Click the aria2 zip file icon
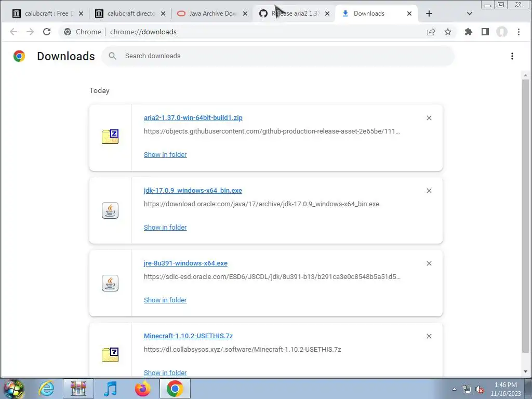Screen dimensions: 532x399 (110, 137)
